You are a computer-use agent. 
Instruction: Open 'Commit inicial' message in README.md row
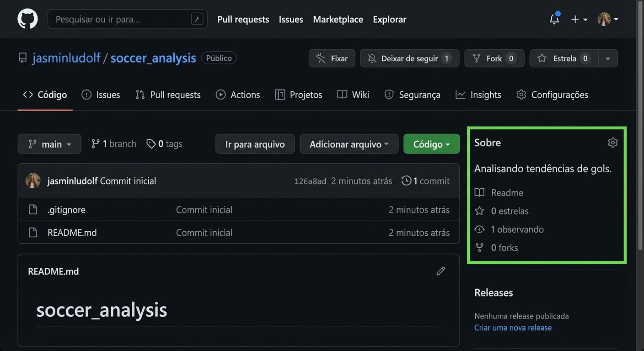coord(204,233)
